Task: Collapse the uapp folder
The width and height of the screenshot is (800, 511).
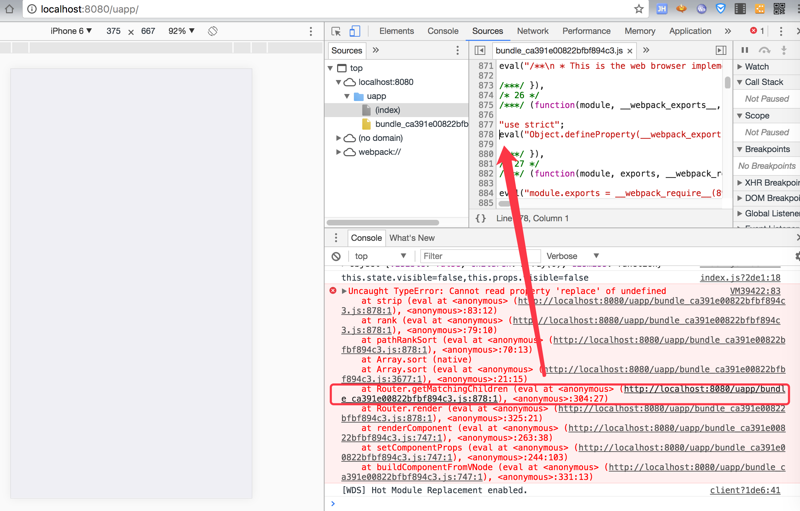Action: 347,96
